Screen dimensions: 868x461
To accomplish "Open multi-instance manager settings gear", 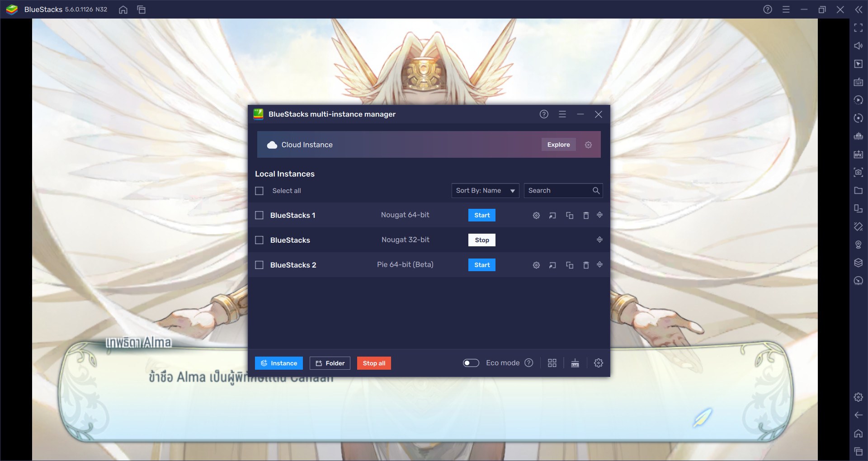I will [599, 363].
